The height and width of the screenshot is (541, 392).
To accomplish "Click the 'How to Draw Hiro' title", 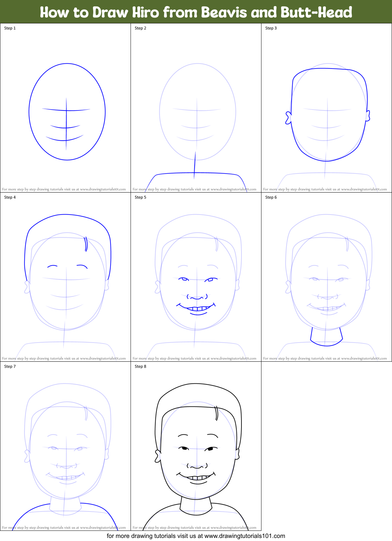I will (x=196, y=12).
